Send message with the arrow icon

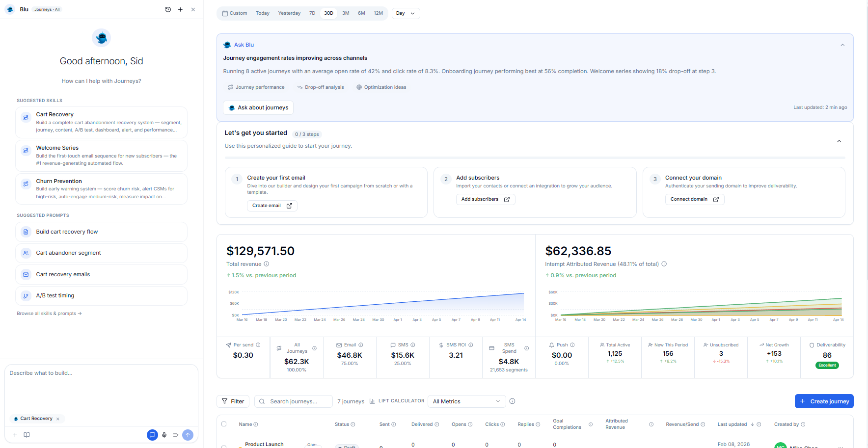pyautogui.click(x=188, y=435)
